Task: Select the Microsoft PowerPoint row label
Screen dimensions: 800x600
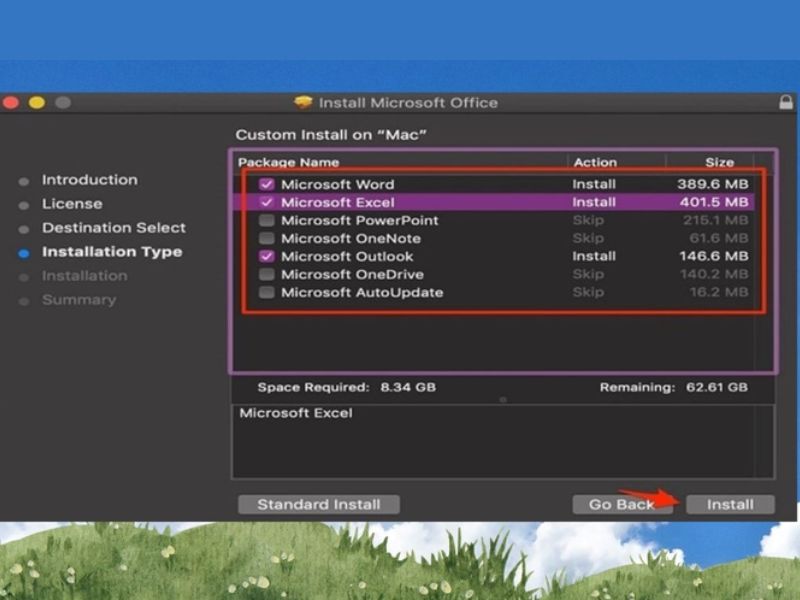Action: tap(360, 220)
